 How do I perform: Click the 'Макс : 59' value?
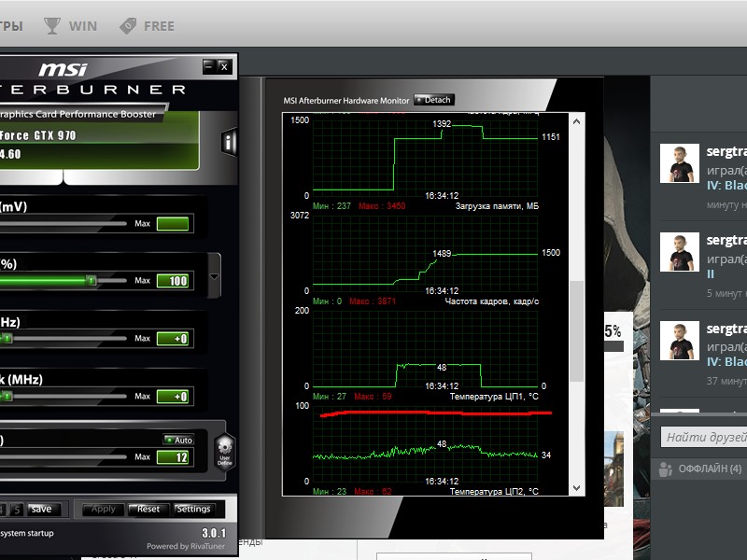[373, 396]
